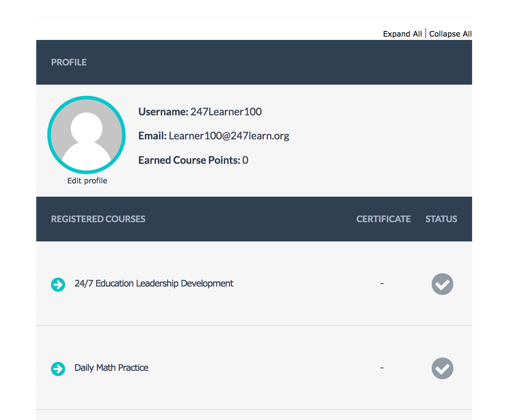Open Daily Math Practice course
The image size is (505, 420).
click(x=111, y=368)
